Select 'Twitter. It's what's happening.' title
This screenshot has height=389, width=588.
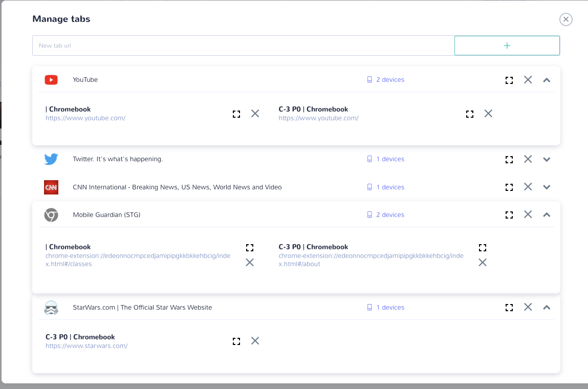118,159
